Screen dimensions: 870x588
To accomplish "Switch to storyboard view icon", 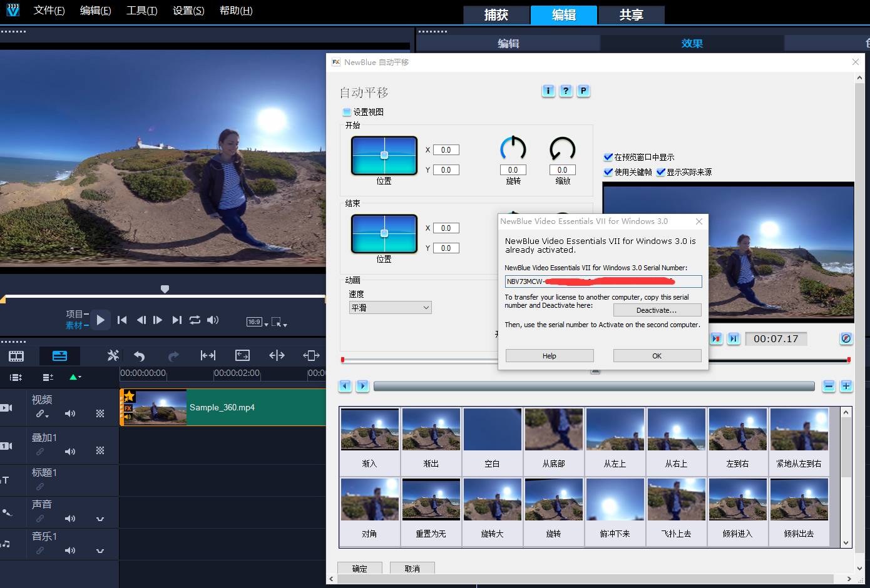I will click(x=16, y=356).
